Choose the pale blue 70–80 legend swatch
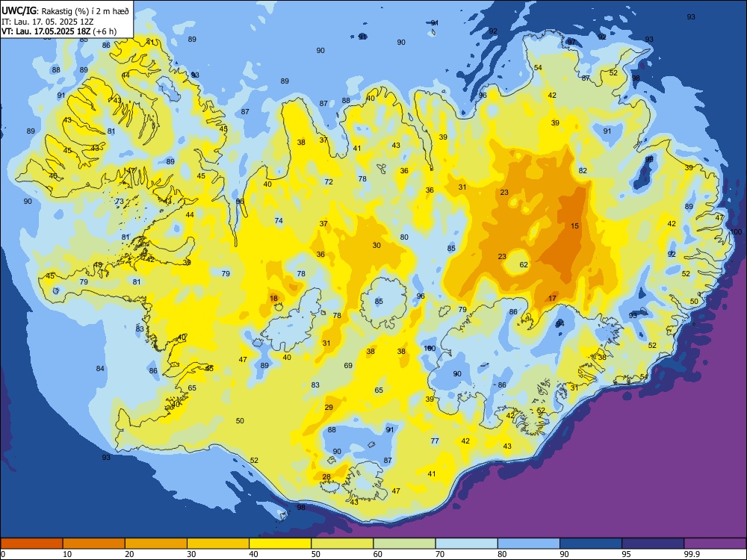Screen dimensions: 747x560 [x=467, y=544]
